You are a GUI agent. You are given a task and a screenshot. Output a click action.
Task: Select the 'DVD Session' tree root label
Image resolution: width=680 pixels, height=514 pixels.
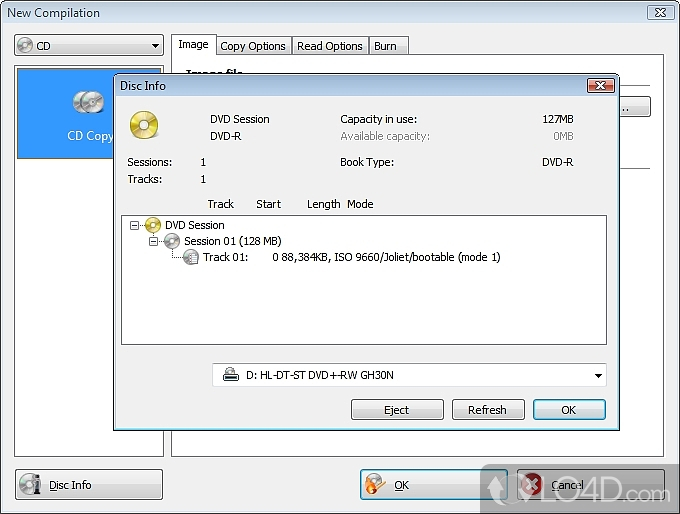coord(195,225)
